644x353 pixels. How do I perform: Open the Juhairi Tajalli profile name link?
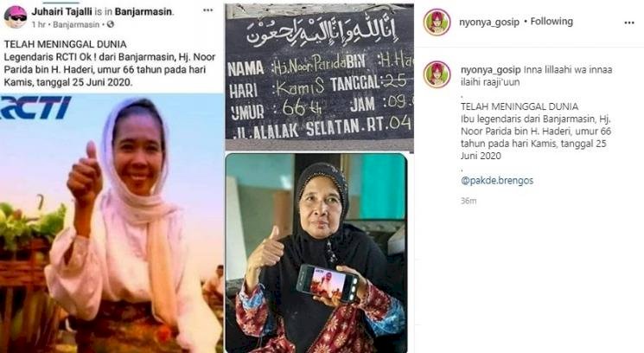61,11
